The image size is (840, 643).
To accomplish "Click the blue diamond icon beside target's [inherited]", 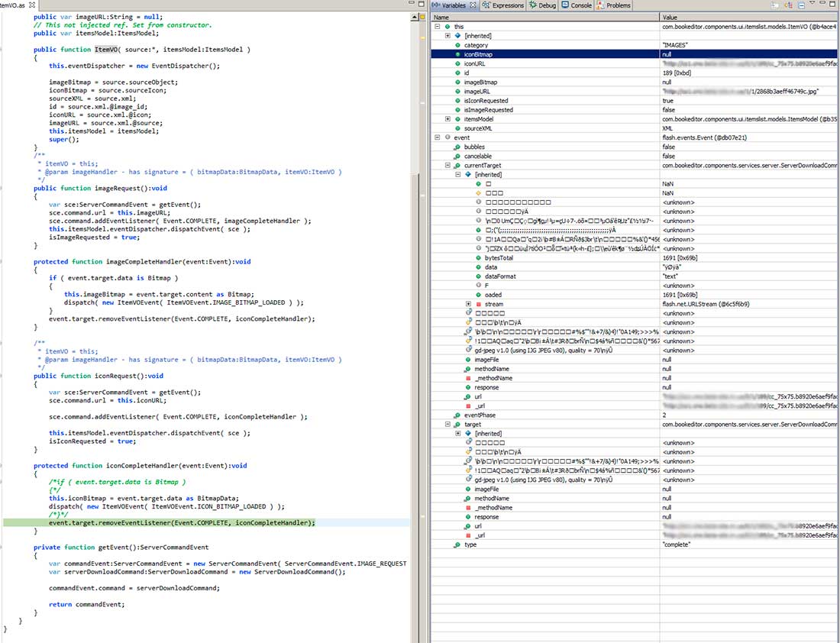I will pyautogui.click(x=467, y=433).
